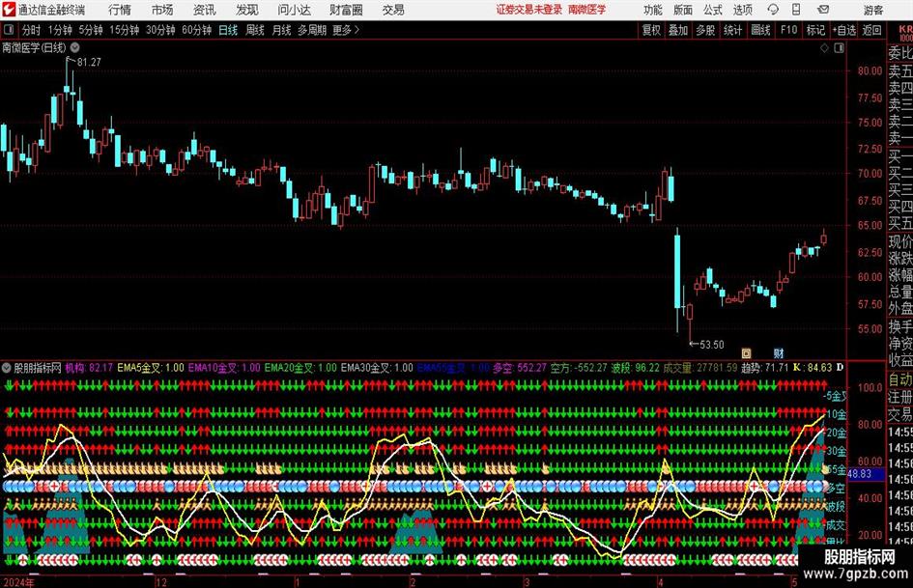913x588 pixels.
Task: Open the 行情 menu
Action: coord(120,10)
